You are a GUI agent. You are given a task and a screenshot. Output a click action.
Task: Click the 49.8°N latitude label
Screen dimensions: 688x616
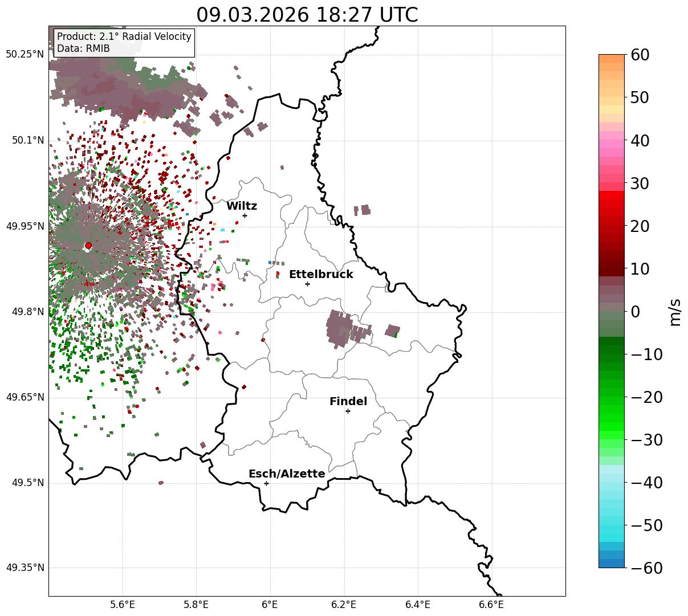tap(27, 312)
